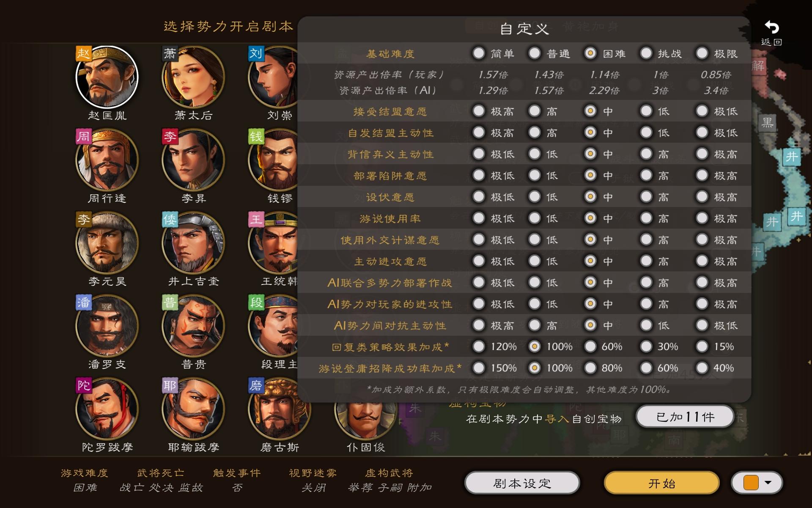Select 120% for 回复类策略效果加成
Viewport: 812px width, 508px height.
479,346
